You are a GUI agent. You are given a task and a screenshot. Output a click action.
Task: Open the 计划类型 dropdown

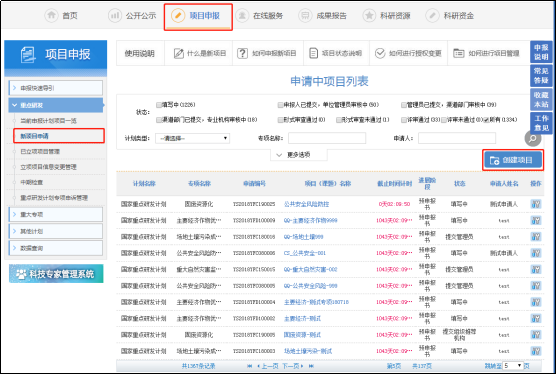[193, 138]
